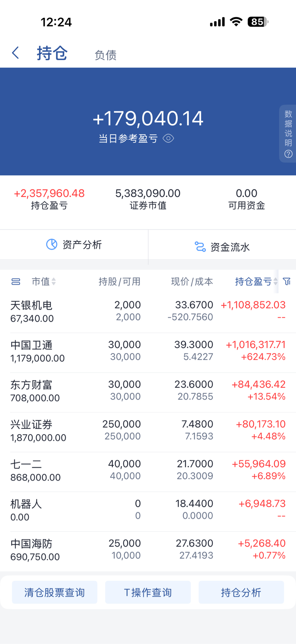Image resolution: width=296 pixels, height=644 pixels.
Task: Open 清仓股票查询
Action: [55, 592]
